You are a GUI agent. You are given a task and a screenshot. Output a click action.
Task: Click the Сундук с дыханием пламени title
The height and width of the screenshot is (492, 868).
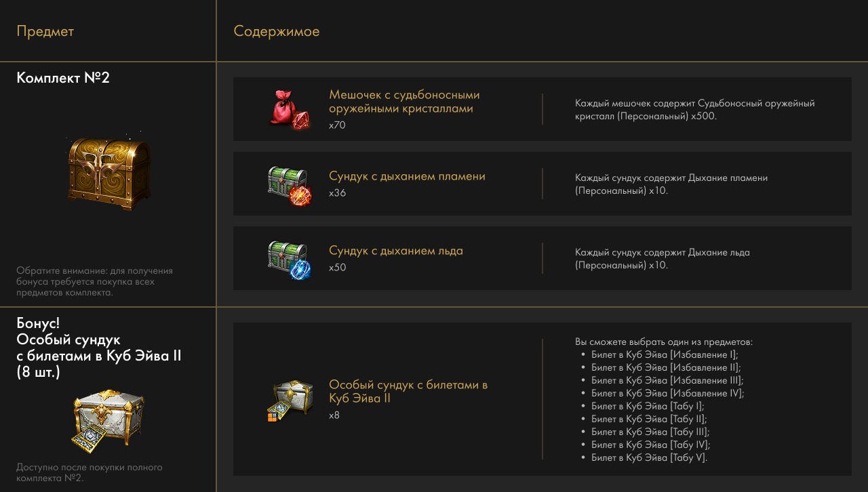[407, 176]
